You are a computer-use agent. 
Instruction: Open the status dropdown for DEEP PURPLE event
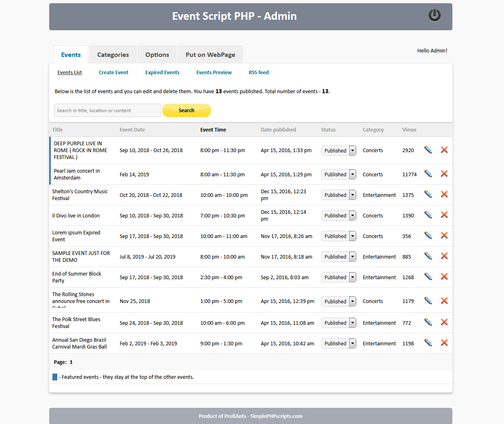point(339,150)
